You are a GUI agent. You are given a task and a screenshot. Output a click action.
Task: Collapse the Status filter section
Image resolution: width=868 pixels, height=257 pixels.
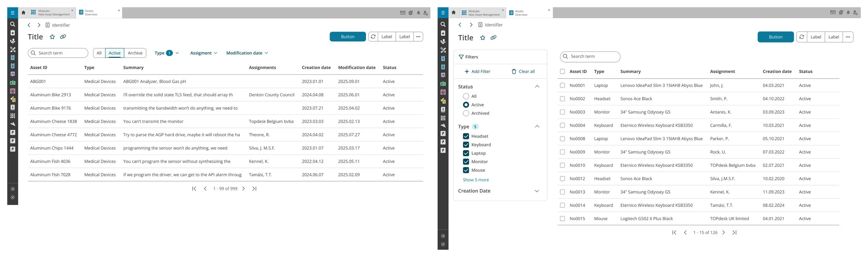tap(537, 87)
